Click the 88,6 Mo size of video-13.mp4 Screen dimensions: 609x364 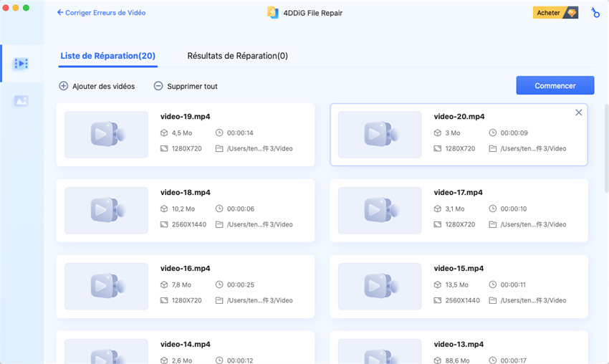[457, 360]
